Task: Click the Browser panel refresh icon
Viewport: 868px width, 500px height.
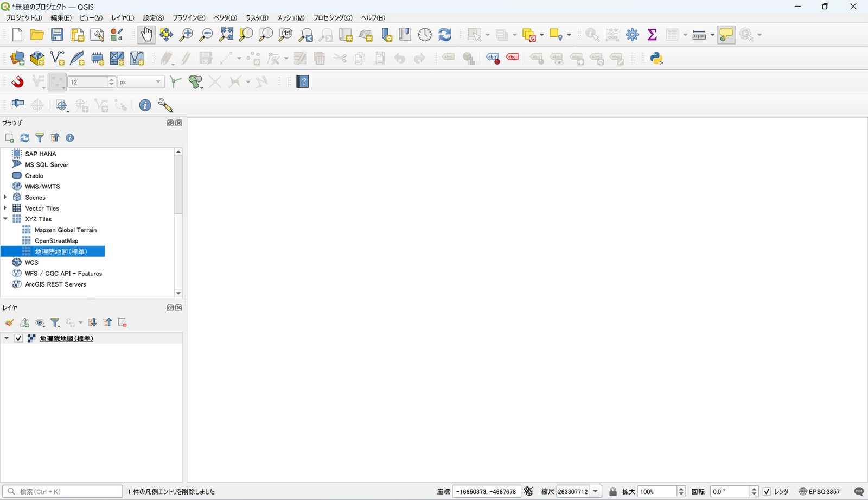Action: [x=24, y=138]
